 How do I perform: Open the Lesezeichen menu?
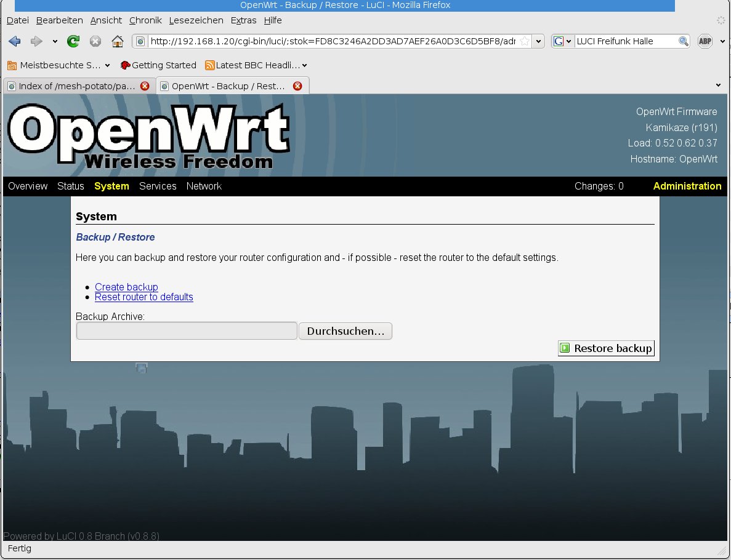(196, 20)
